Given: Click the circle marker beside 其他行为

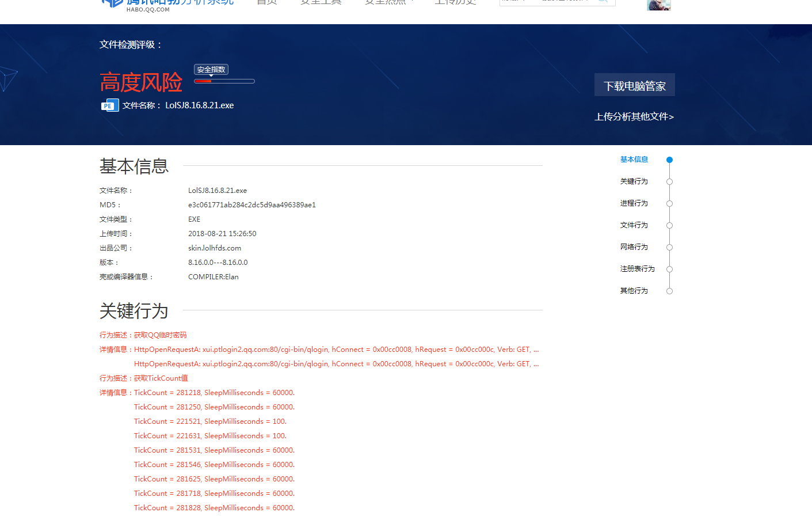Looking at the screenshot, I should pyautogui.click(x=669, y=291).
